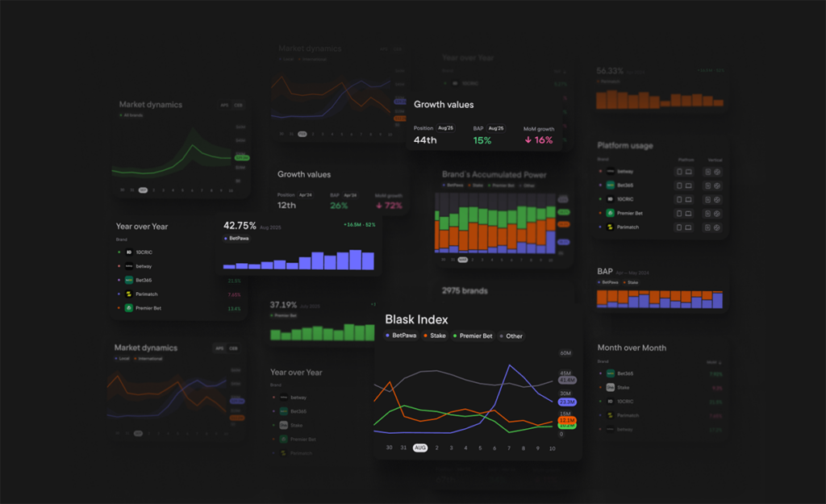Click the purple 23.3M value label
826x504 pixels.
[x=567, y=402]
